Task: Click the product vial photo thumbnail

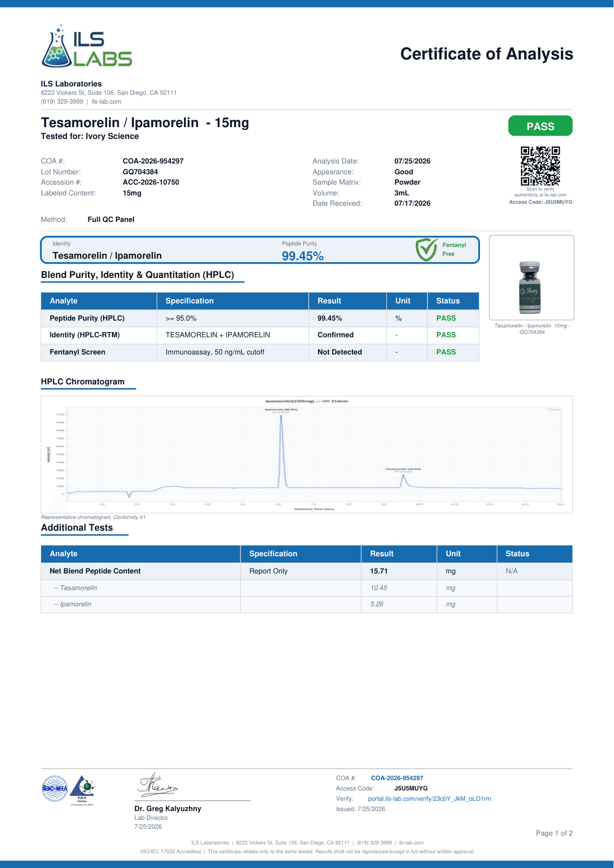Action: click(532, 278)
